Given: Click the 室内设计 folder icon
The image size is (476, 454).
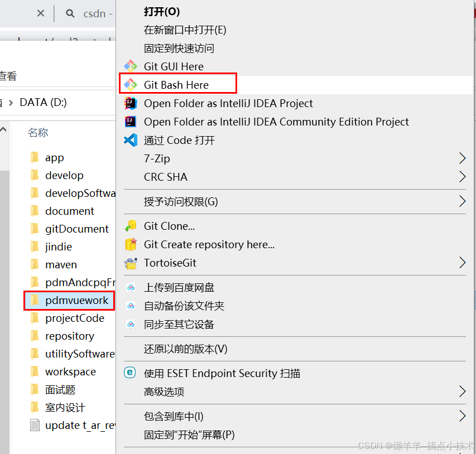Looking at the screenshot, I should pos(35,408).
